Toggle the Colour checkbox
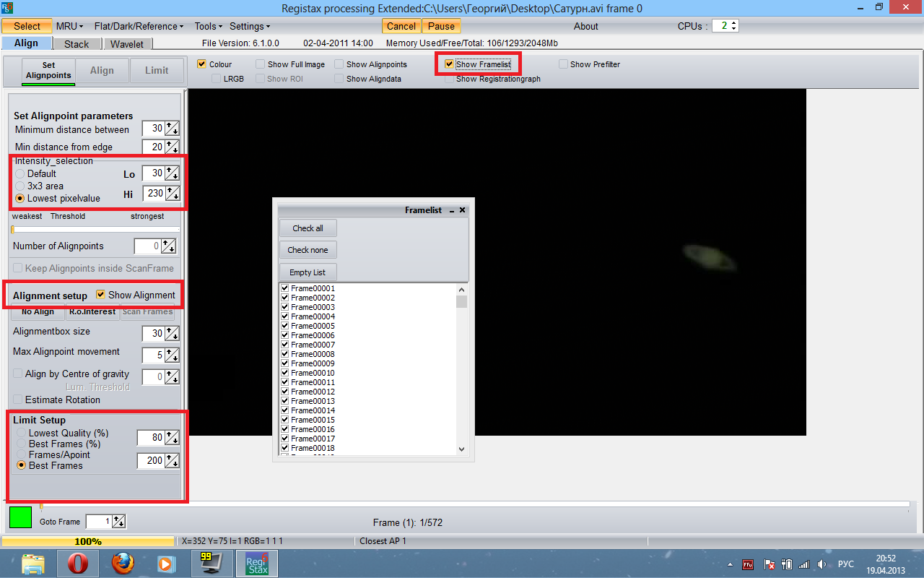 202,64
